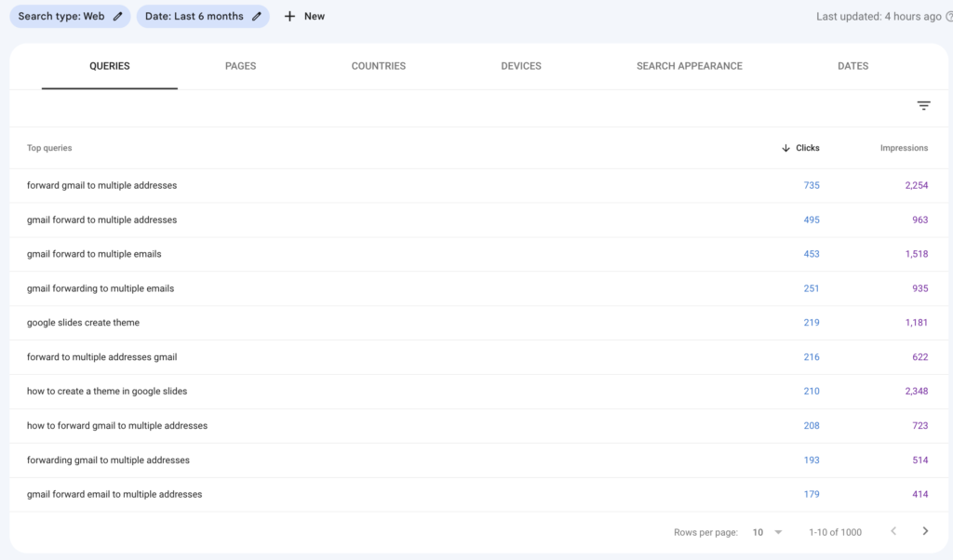953x560 pixels.
Task: Open the Rows per page dropdown
Action: tap(763, 531)
